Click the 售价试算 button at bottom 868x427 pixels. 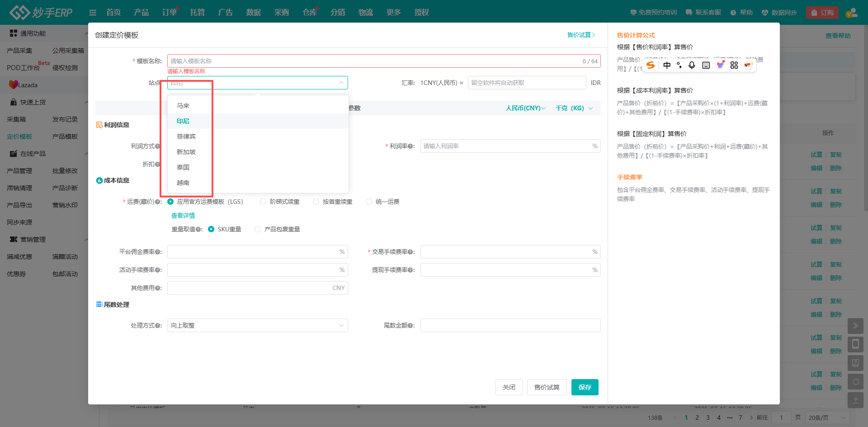(547, 387)
